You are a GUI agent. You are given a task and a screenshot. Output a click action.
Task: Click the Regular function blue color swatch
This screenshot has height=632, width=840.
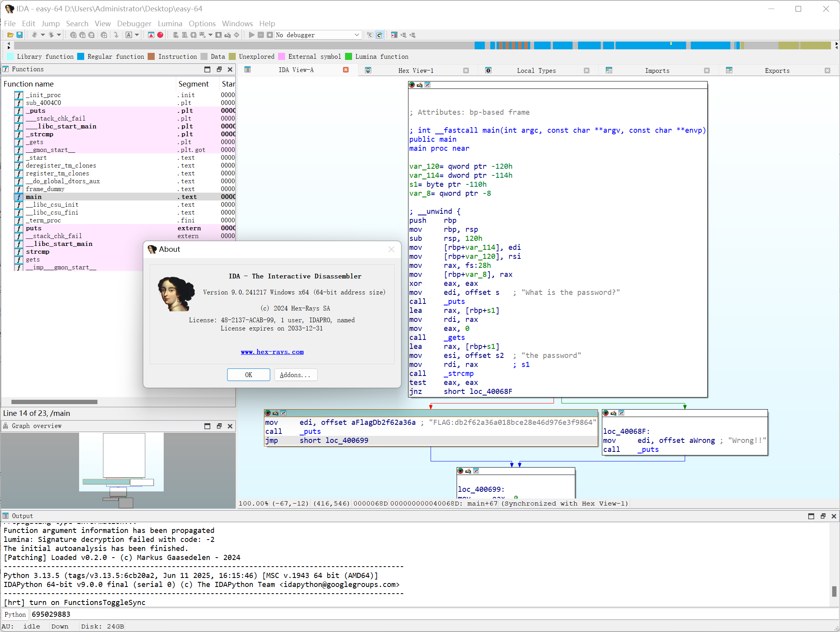[x=81, y=56]
